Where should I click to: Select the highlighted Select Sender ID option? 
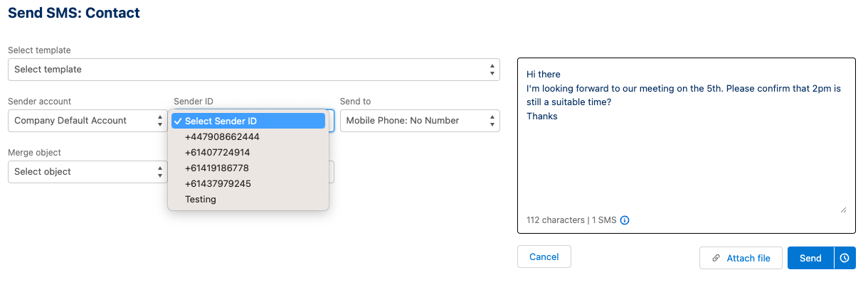248,121
